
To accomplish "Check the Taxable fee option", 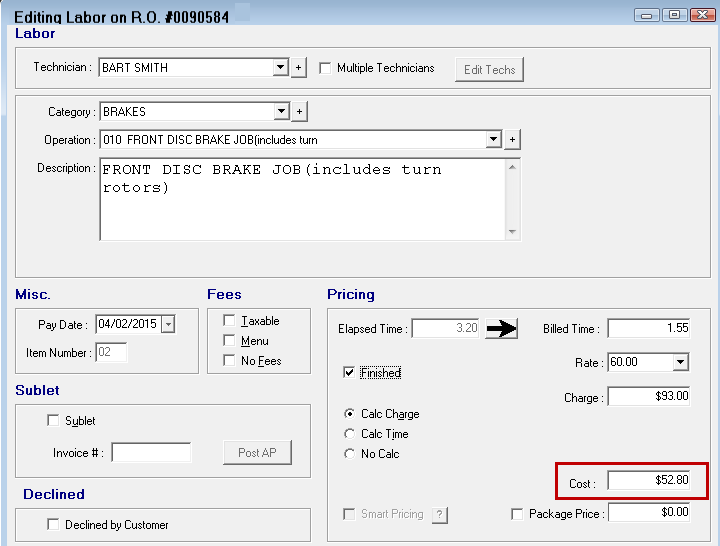I will [230, 321].
